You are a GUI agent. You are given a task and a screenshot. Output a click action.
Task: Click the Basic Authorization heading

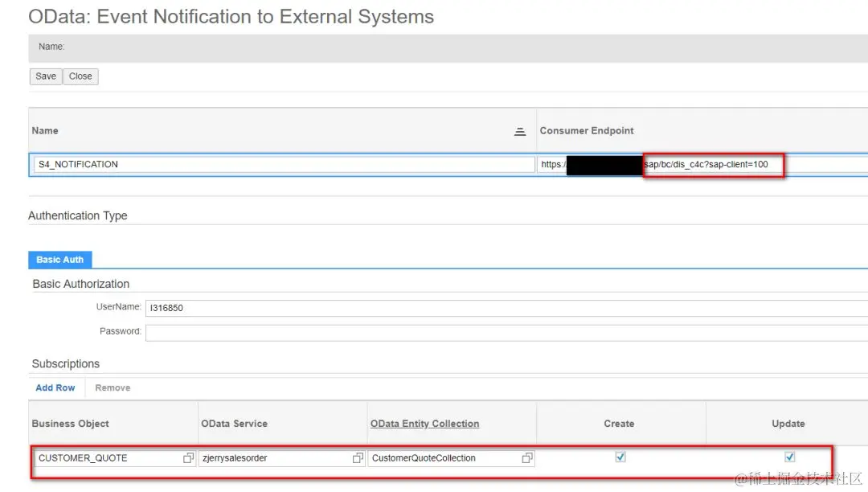(x=81, y=284)
